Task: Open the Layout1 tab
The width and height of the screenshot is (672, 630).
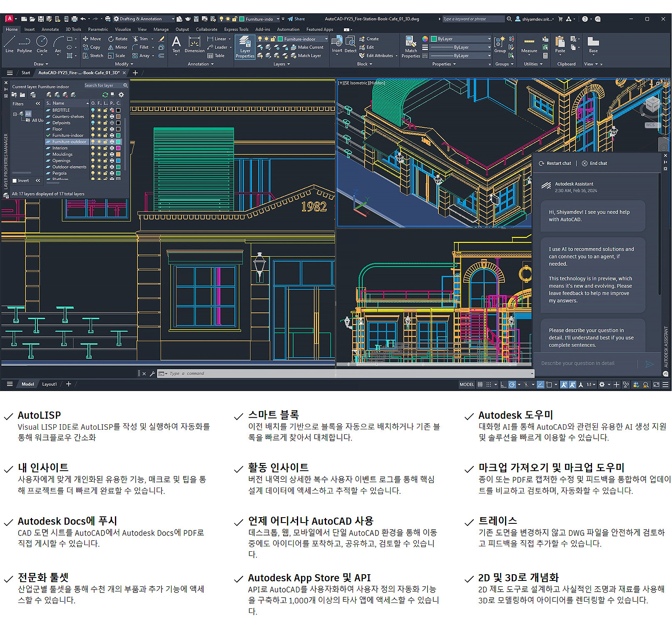Action: (50, 384)
